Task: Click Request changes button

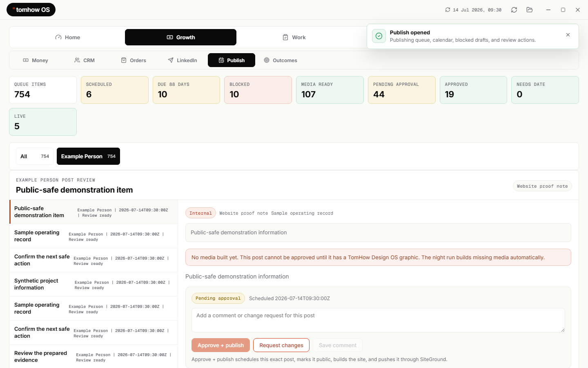Action: 281,345
